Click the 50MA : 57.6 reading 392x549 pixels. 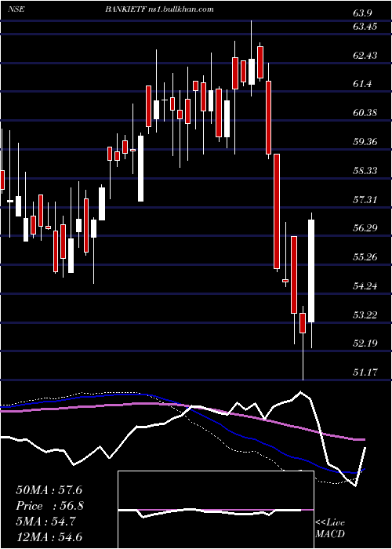(49, 490)
